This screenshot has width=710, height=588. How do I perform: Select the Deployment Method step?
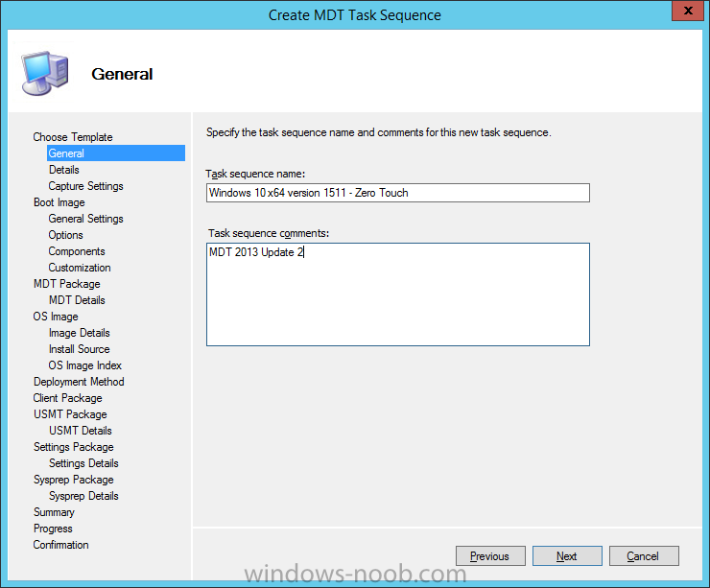pyautogui.click(x=79, y=382)
